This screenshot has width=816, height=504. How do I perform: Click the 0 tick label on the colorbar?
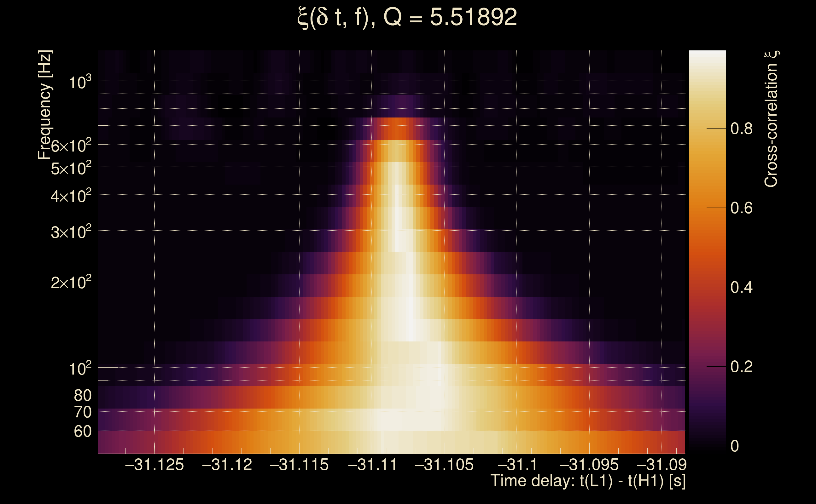pyautogui.click(x=735, y=446)
